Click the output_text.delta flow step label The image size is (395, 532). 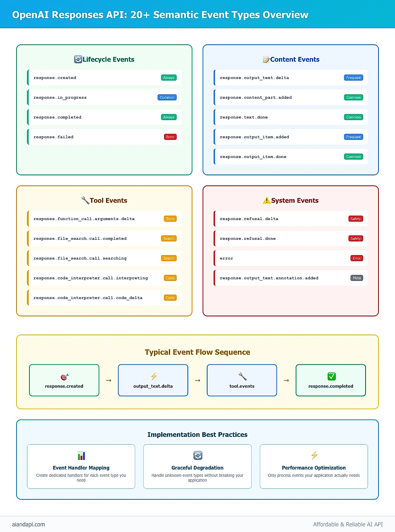[153, 386]
